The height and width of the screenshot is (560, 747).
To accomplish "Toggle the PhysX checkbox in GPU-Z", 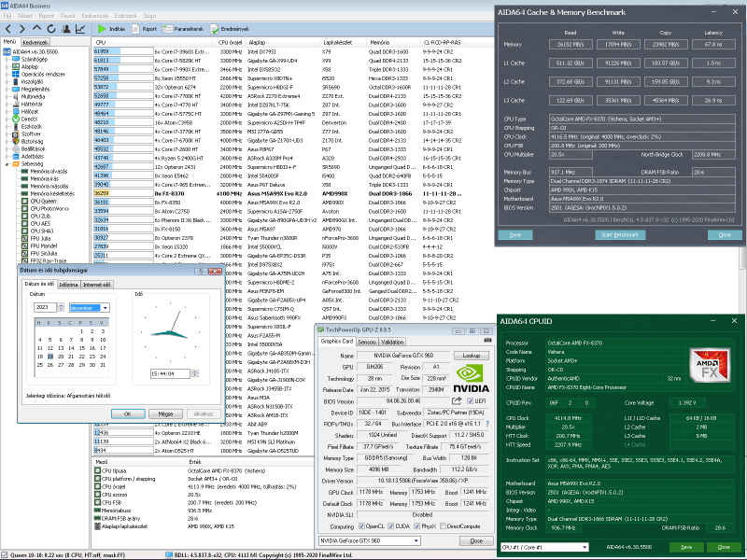I will pyautogui.click(x=417, y=526).
